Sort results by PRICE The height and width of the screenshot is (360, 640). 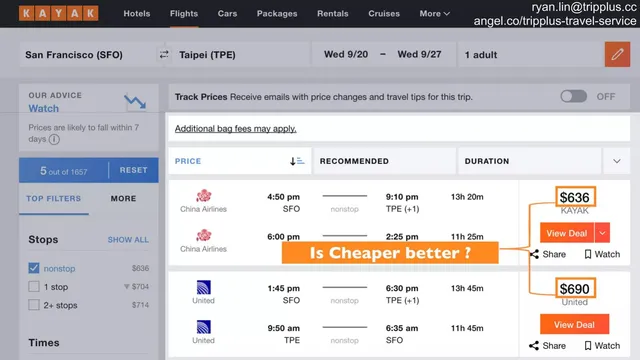click(x=240, y=161)
